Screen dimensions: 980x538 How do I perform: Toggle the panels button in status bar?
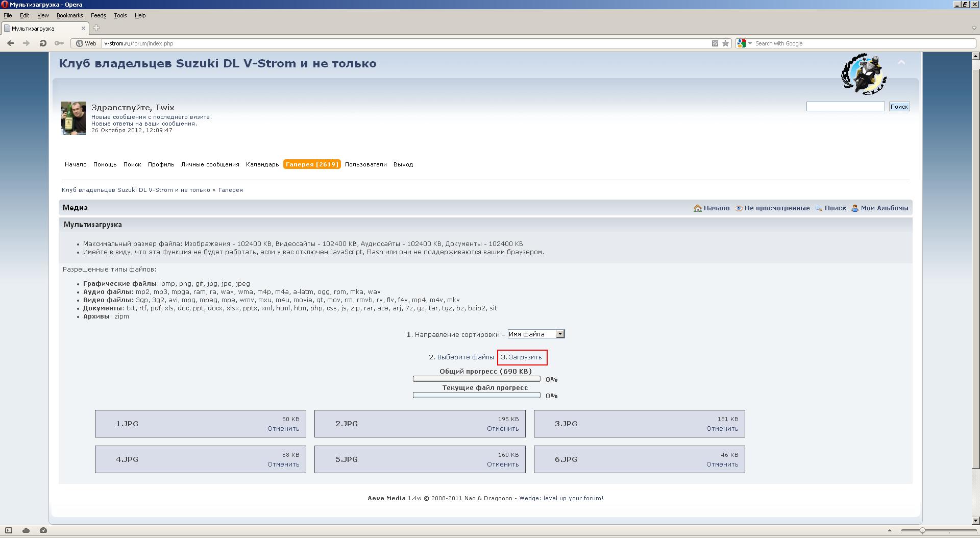click(x=9, y=530)
